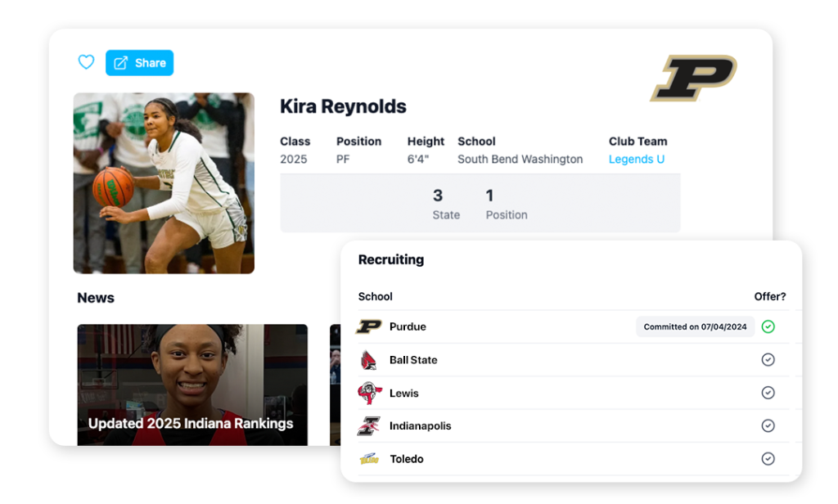Click the green offer checkmark for Purdue

pyautogui.click(x=768, y=326)
